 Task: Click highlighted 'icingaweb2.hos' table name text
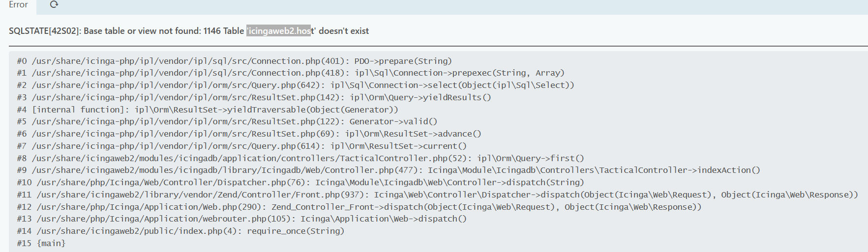[279, 31]
